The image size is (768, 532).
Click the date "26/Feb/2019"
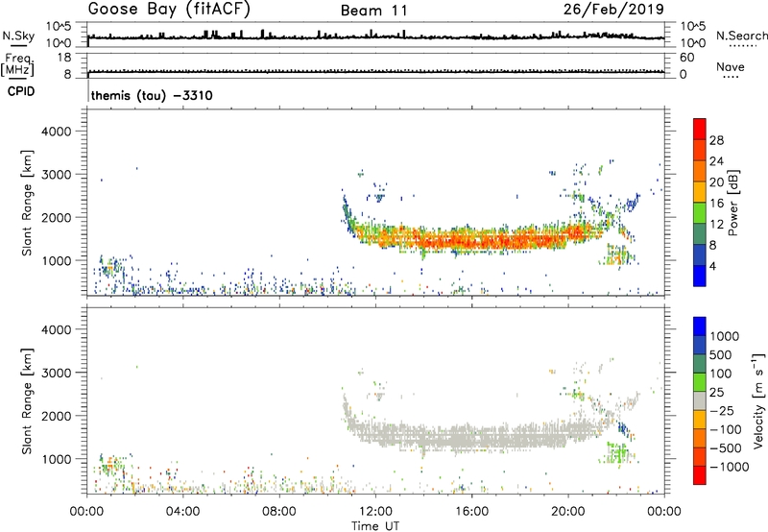[613, 10]
